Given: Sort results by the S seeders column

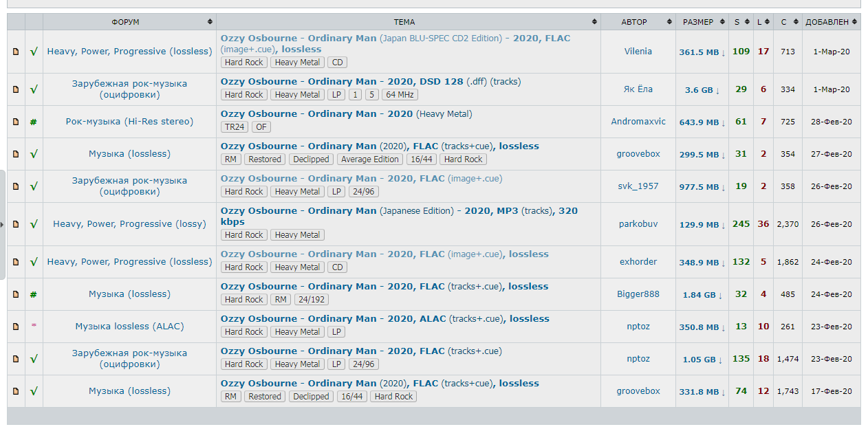Looking at the screenshot, I should [741, 22].
